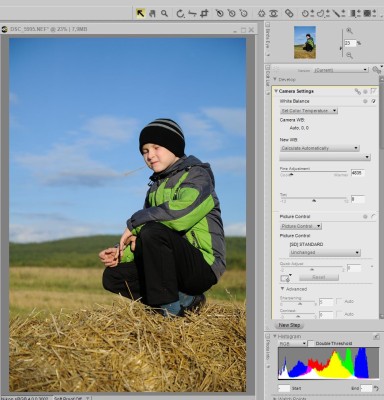Toggle the Camera Settings apply dot
Viewport: 384px width, 400px height.
click(366, 91)
